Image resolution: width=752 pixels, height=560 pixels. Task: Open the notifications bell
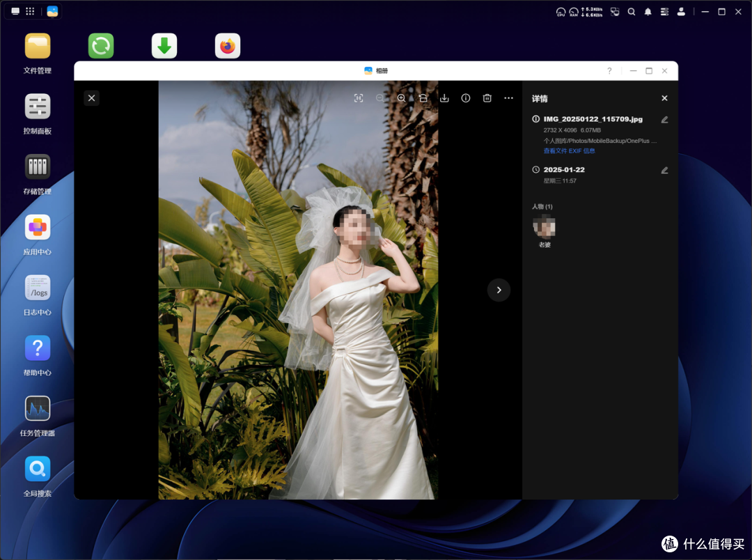coord(648,12)
